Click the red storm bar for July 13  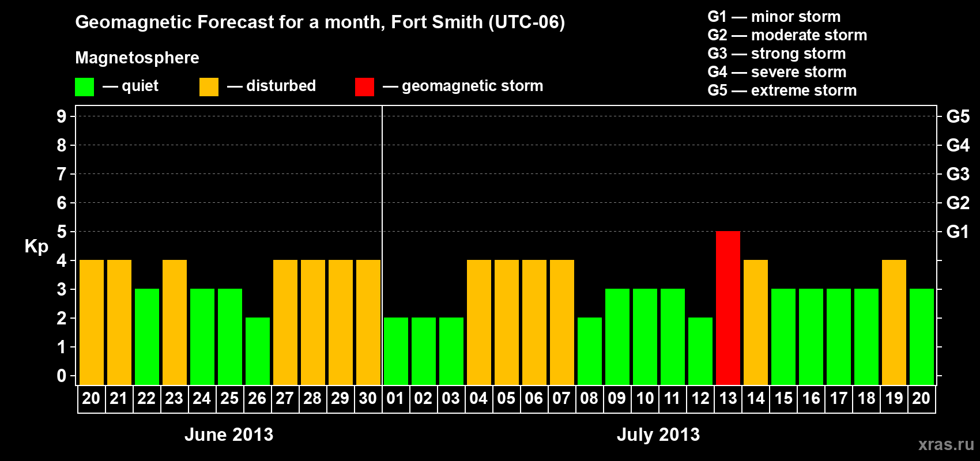click(728, 308)
